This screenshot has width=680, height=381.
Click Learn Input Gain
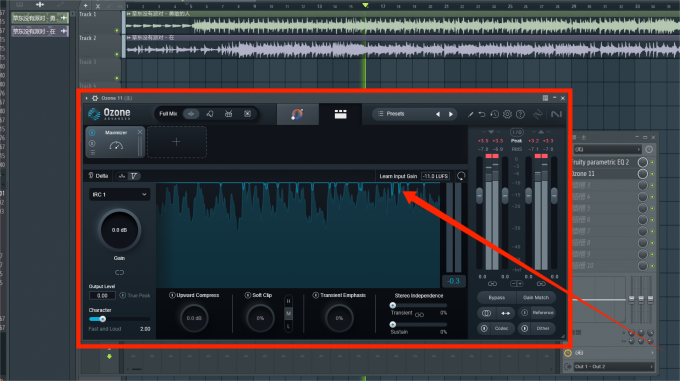click(398, 176)
